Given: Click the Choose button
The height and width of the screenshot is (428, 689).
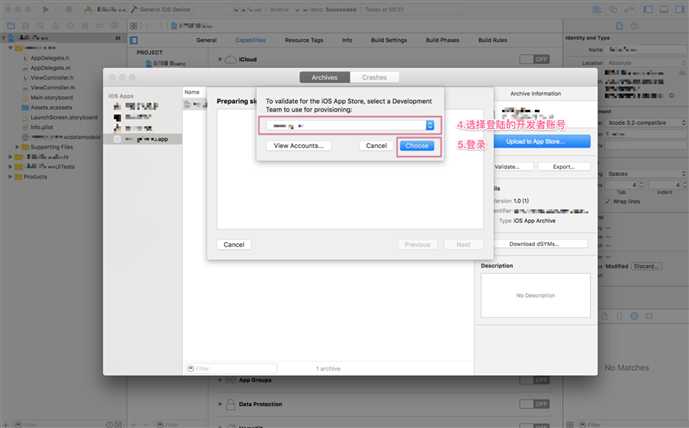Looking at the screenshot, I should coord(417,146).
